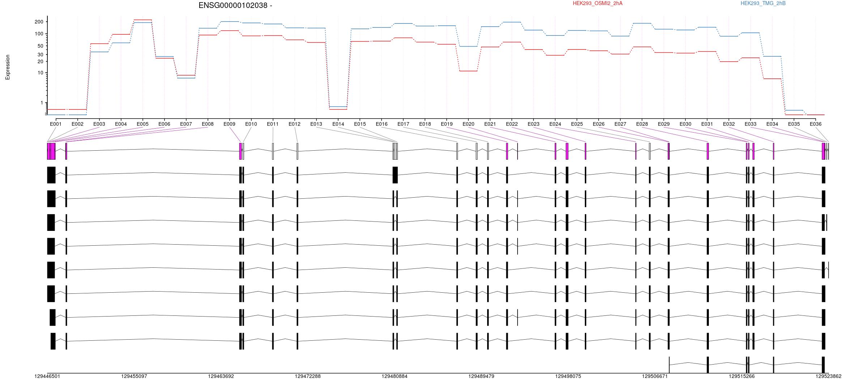Click exon label E019
Image resolution: width=868 pixels, height=383 pixels.
pos(447,124)
